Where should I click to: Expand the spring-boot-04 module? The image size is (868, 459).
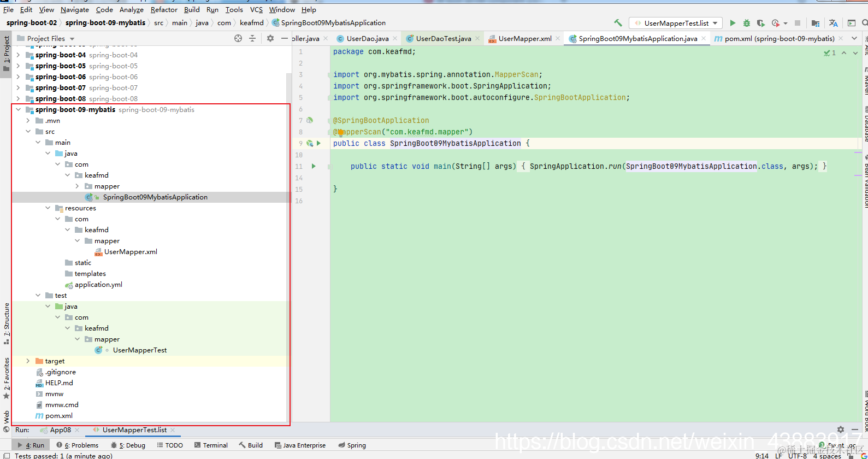click(19, 55)
